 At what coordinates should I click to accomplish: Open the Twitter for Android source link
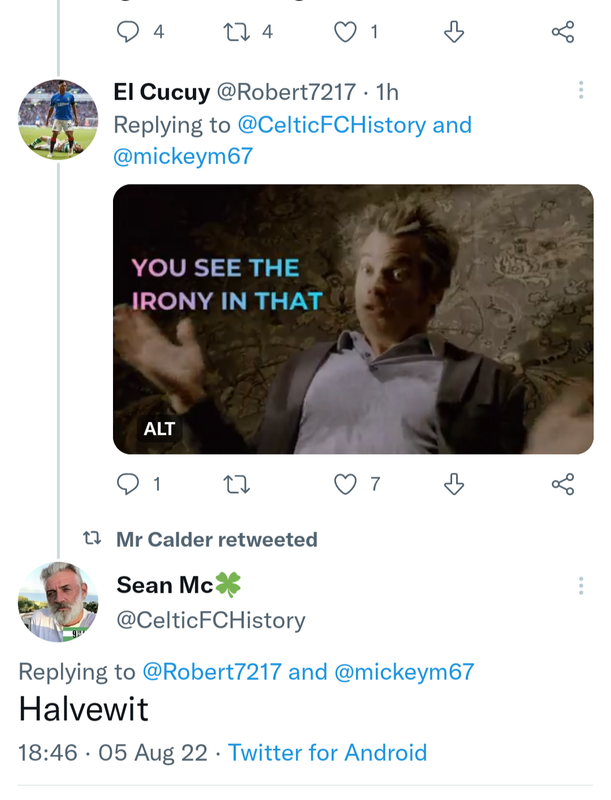327,753
